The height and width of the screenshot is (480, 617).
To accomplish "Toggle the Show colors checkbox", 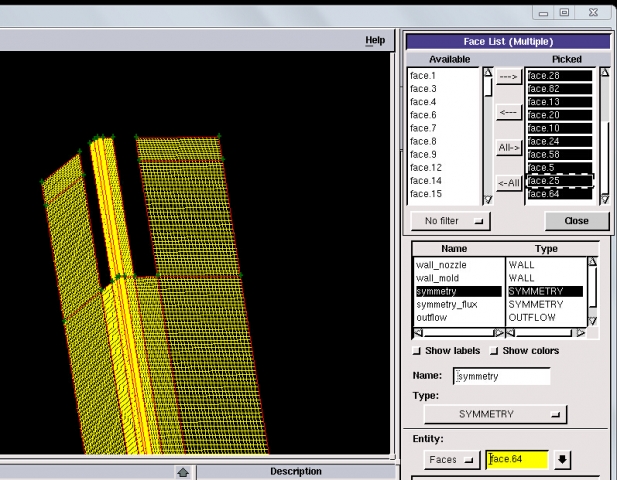I will (x=494, y=351).
